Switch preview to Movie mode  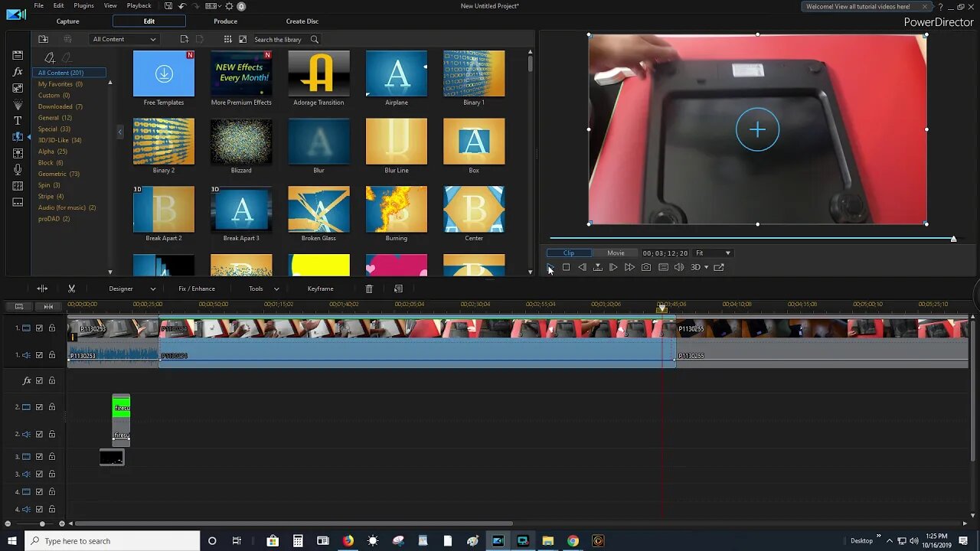[616, 253]
